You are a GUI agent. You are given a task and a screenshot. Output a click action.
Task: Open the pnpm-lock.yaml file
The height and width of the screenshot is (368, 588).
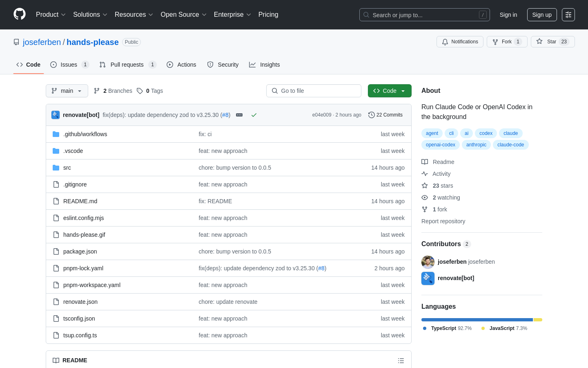[x=83, y=268]
